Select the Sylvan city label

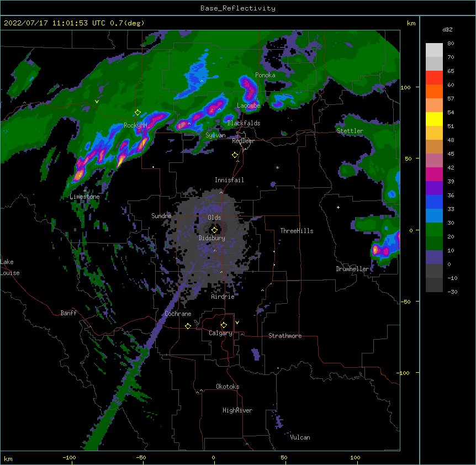[215, 135]
